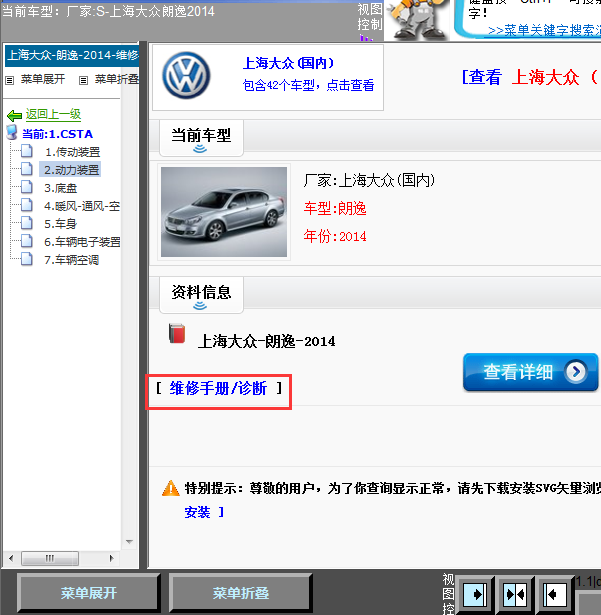Click the page icon next to 2.动力装置

click(27, 169)
